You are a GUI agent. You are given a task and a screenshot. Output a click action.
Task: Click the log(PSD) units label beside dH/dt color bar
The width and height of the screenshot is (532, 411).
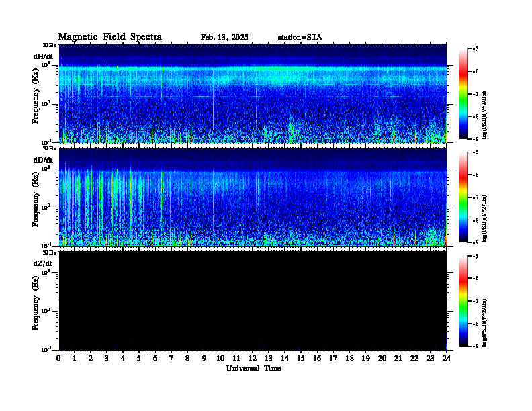(484, 115)
